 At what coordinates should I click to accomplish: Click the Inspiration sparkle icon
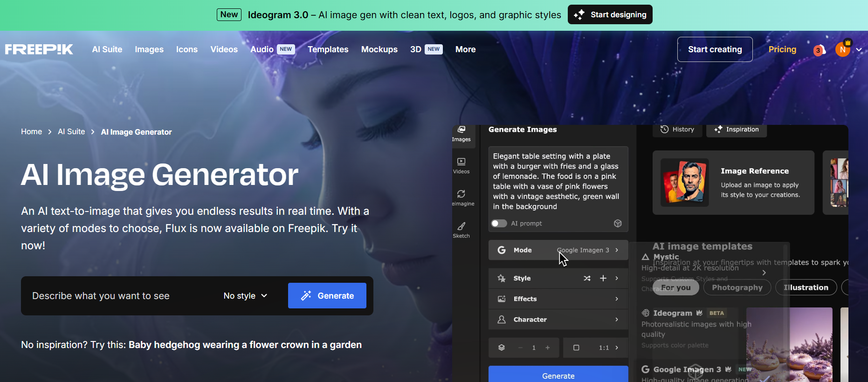coord(718,129)
